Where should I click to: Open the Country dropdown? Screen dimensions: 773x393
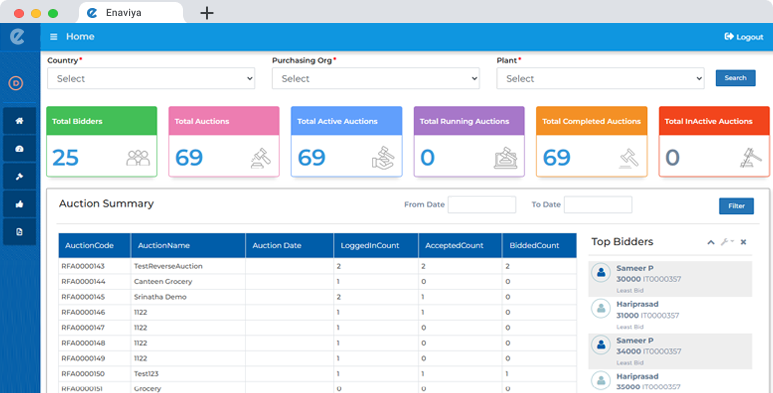(151, 78)
